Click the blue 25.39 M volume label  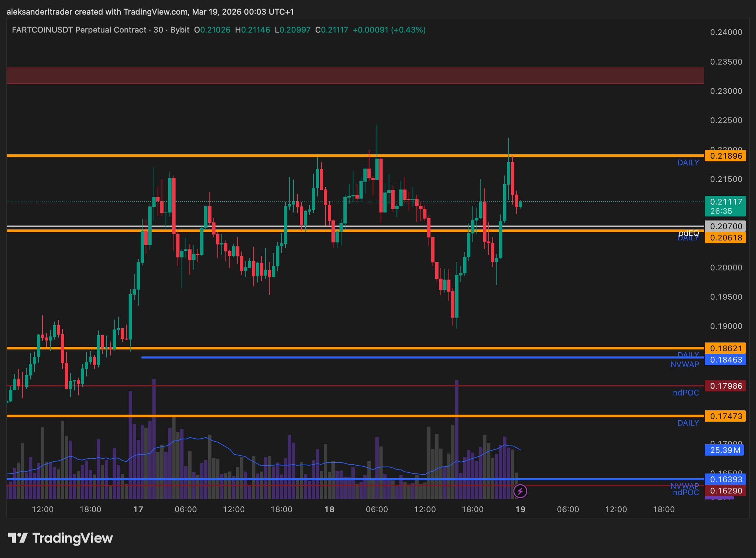pyautogui.click(x=724, y=450)
